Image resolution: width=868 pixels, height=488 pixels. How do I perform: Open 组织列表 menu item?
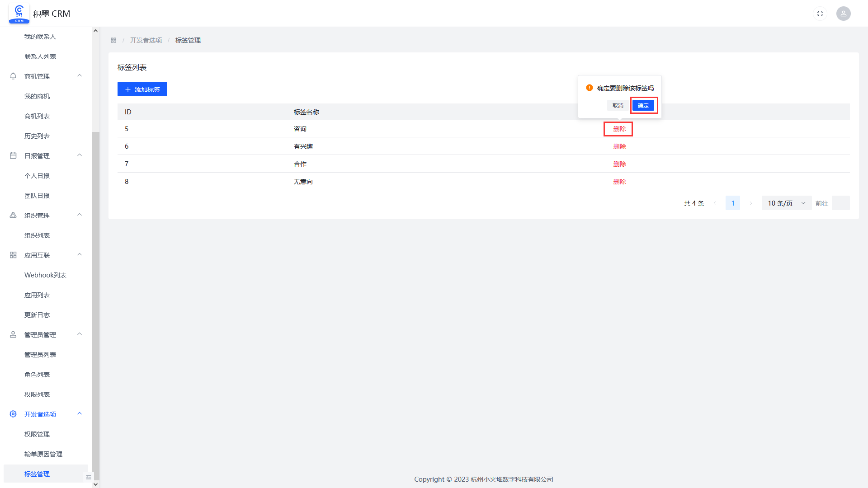pos(37,235)
